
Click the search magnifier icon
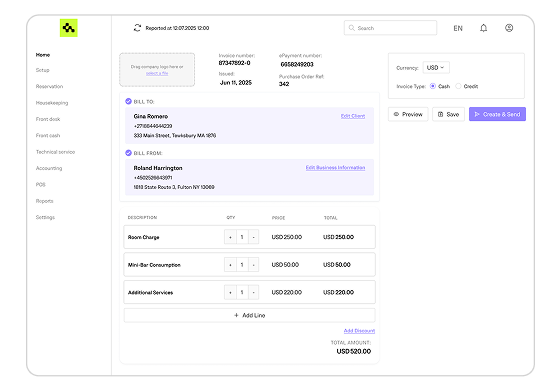coord(351,28)
